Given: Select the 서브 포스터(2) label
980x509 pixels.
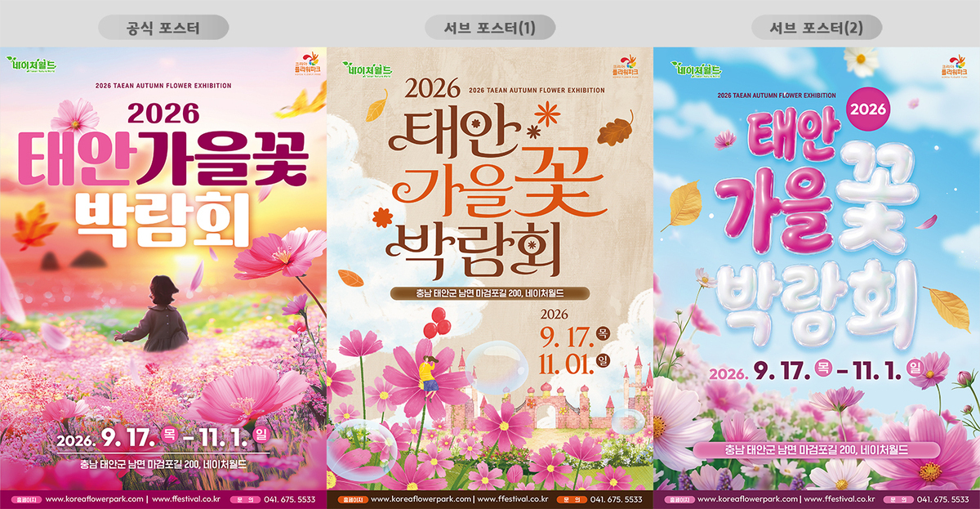Looking at the screenshot, I should 816,29.
